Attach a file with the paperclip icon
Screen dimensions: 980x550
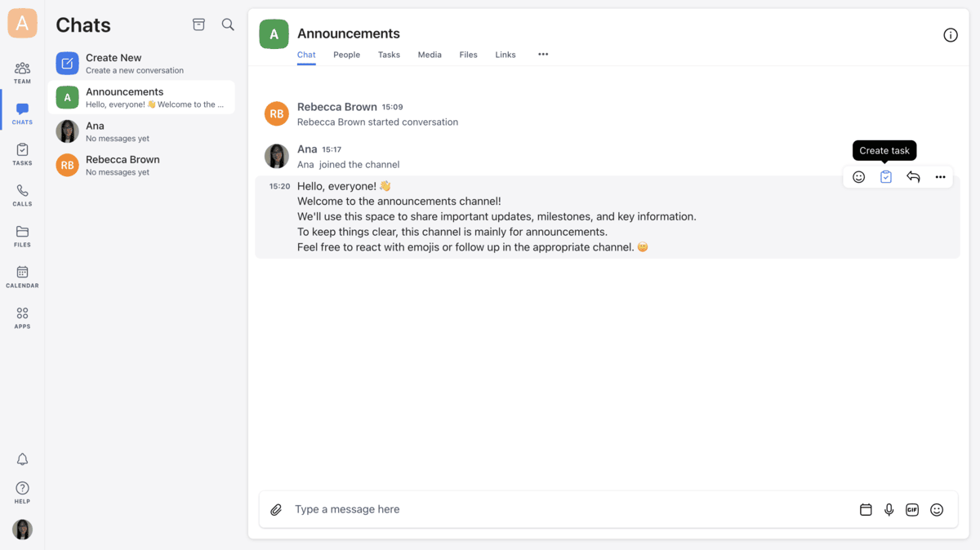pos(276,509)
